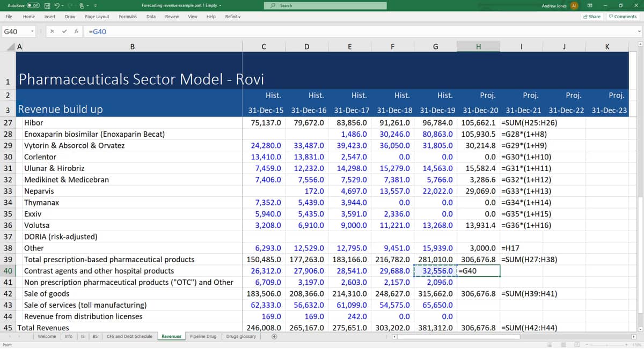Screen dimensions: 644x362
Task: Select column K header
Action: (x=607, y=47)
